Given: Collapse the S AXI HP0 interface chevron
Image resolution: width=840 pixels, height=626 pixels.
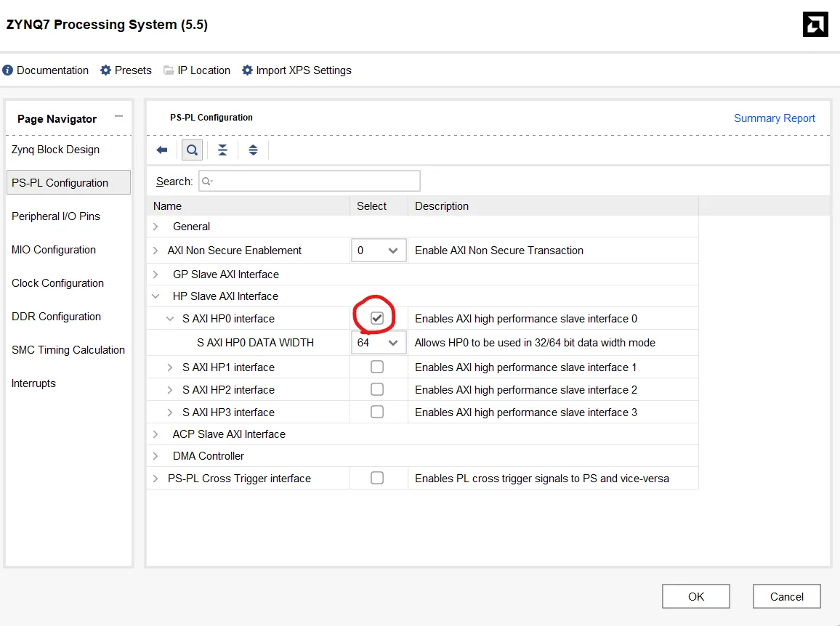Looking at the screenshot, I should pos(170,319).
